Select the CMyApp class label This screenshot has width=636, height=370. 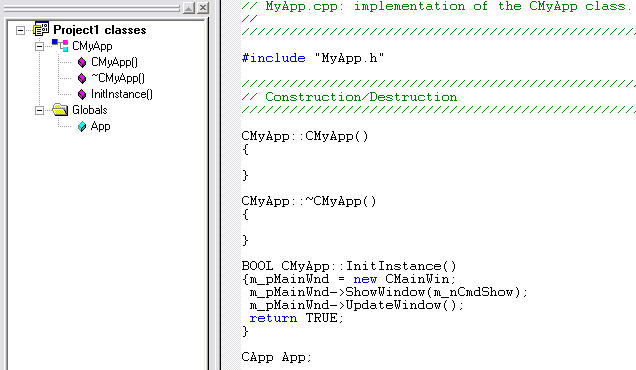pos(92,46)
